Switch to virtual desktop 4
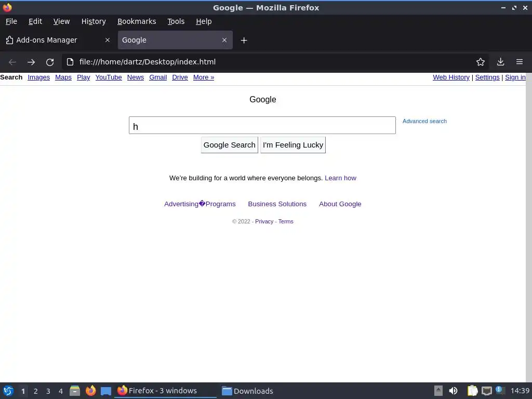The width and height of the screenshot is (532, 399). [x=61, y=391]
